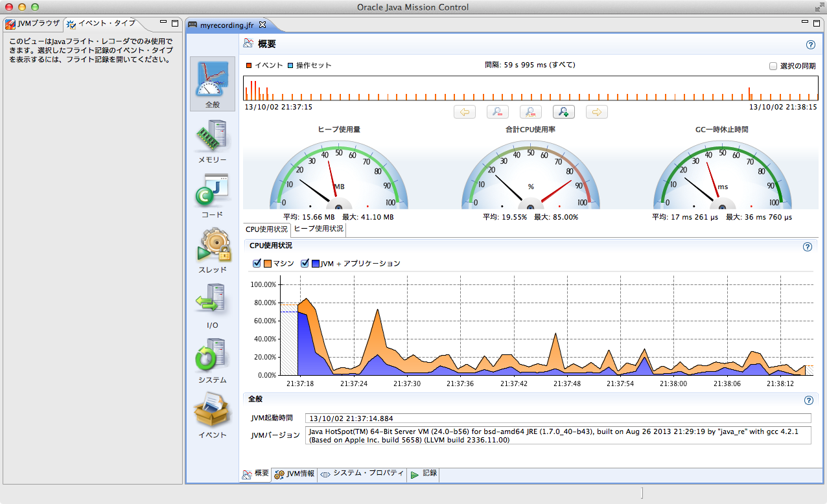This screenshot has height=504, width=827.
Task: Zoom out to full range (magnifier with range line)
Action: tap(531, 112)
